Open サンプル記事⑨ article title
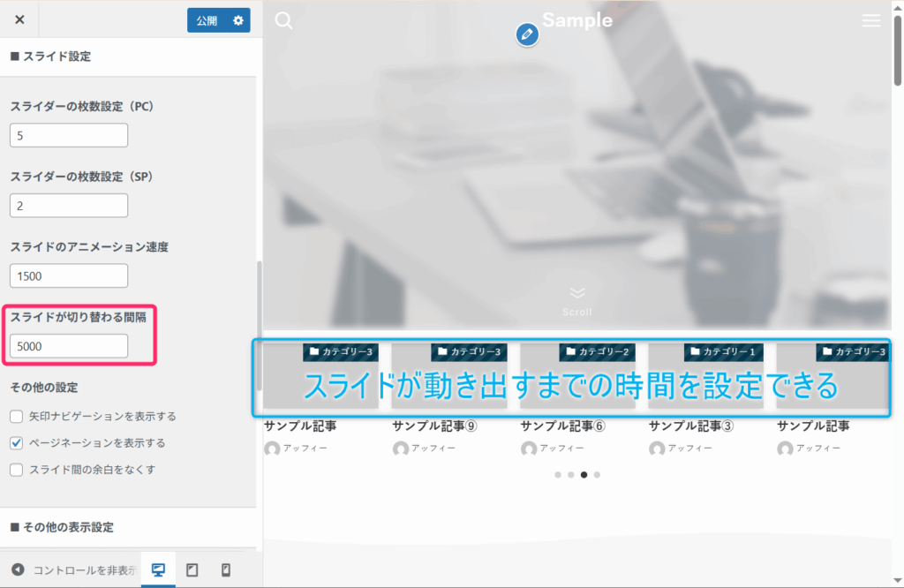Viewport: 904px width, 588px height. pyautogui.click(x=434, y=426)
